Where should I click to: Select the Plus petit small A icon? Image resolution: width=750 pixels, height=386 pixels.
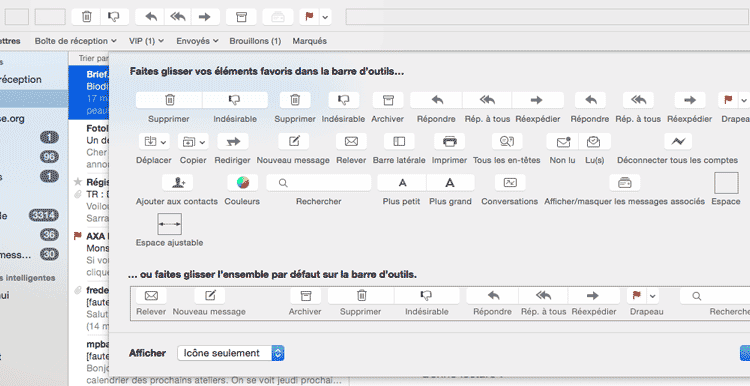pos(402,182)
